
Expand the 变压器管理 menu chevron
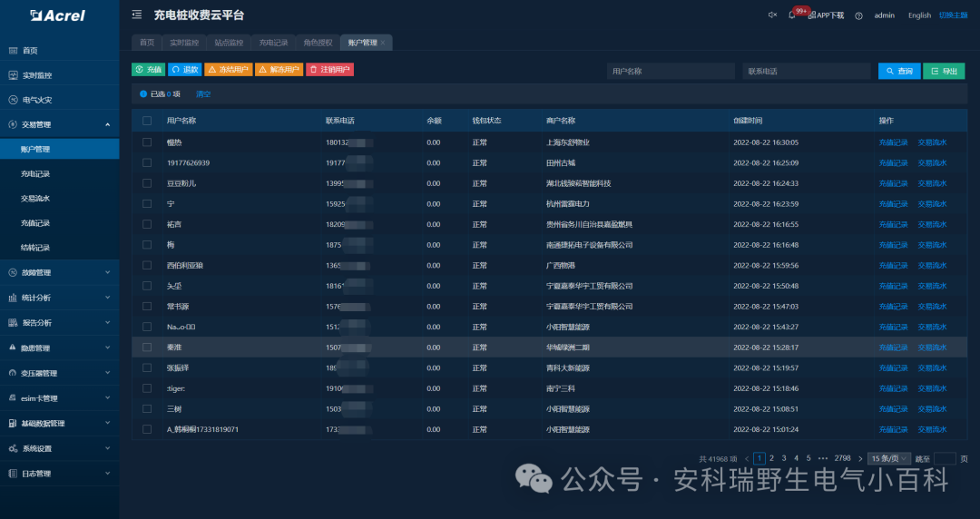[x=107, y=373]
